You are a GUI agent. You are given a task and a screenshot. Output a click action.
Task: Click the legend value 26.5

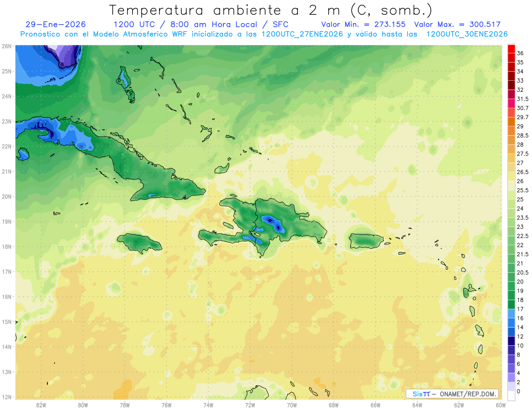[523, 172]
